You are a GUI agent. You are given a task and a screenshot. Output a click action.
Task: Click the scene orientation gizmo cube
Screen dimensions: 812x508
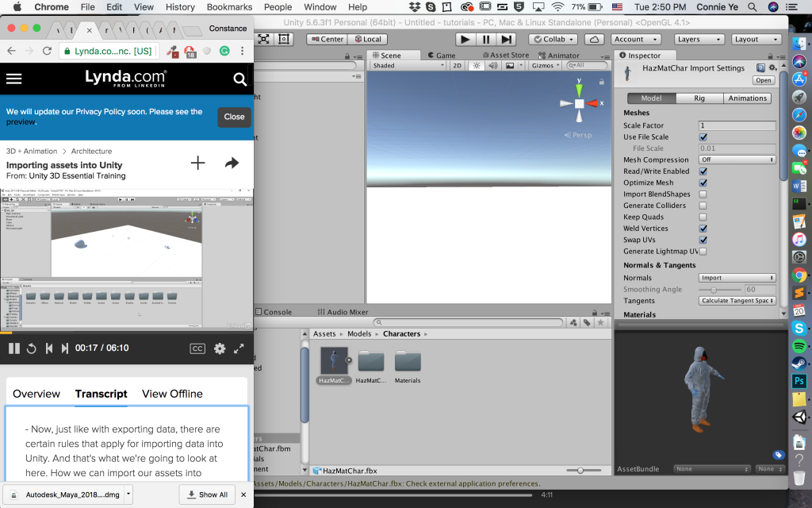click(x=579, y=104)
